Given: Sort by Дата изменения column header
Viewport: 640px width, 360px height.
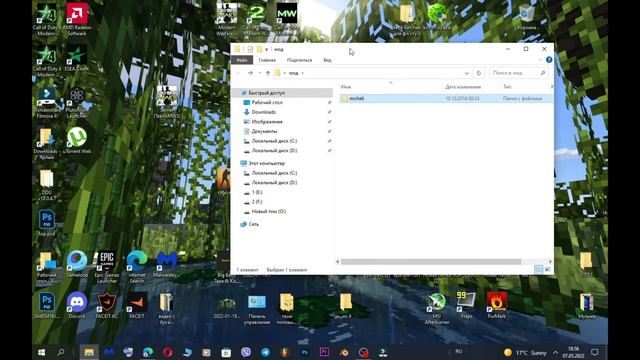Looking at the screenshot, I should [x=463, y=87].
